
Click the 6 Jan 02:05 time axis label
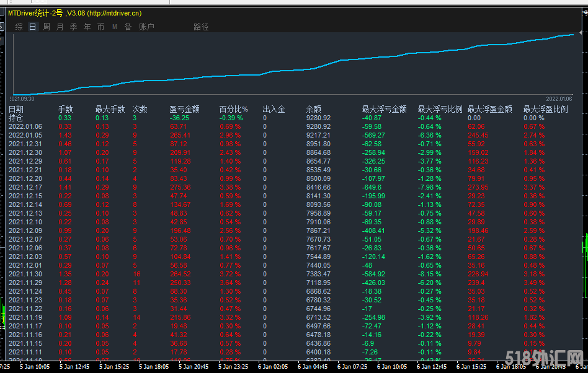pos(273,366)
